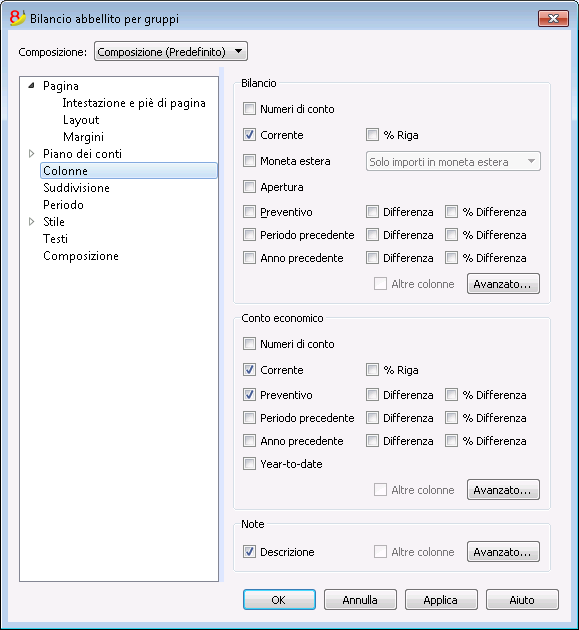Check Moneta estera in Bilancio
Viewport: 579px width, 630px height.
click(x=249, y=161)
